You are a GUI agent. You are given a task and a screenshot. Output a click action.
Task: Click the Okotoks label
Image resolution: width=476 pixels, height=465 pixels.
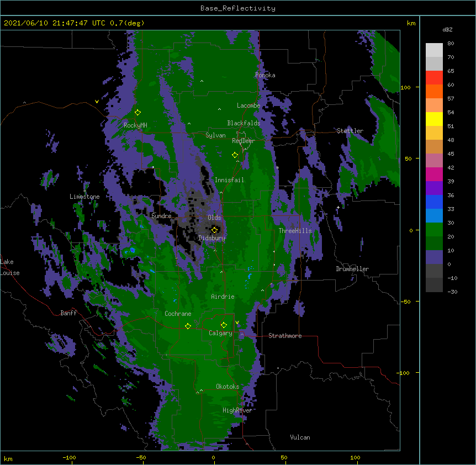tap(228, 387)
